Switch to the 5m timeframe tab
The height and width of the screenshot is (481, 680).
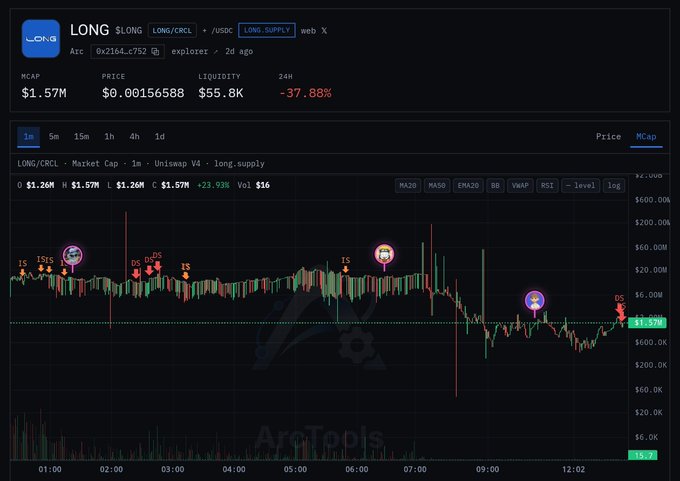pos(54,137)
